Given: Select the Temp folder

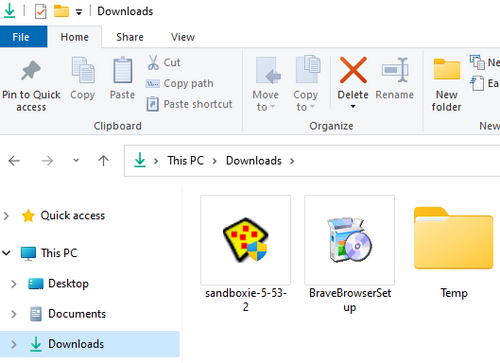Looking at the screenshot, I should (x=454, y=239).
